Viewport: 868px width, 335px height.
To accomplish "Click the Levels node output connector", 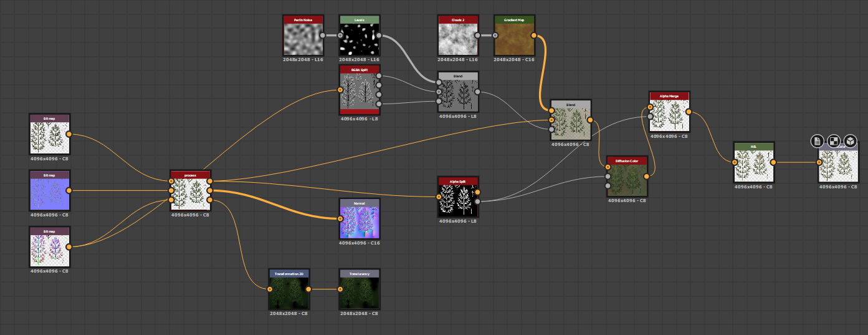I will pos(379,36).
